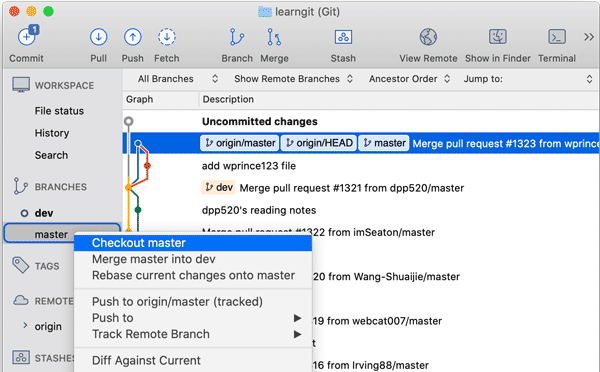600x372 pixels.
Task: Fetch from remote with the Fetch icon
Action: 166,37
